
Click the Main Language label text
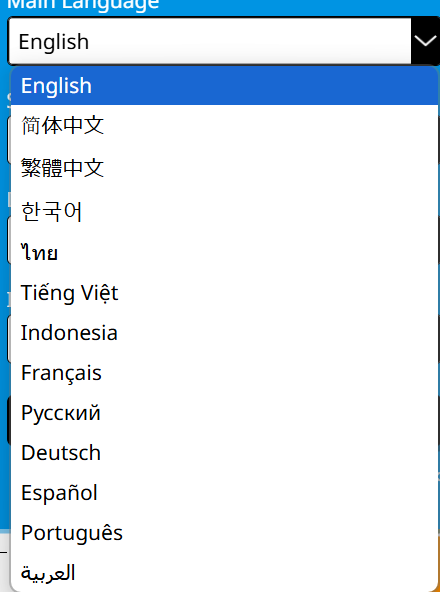[83, 5]
